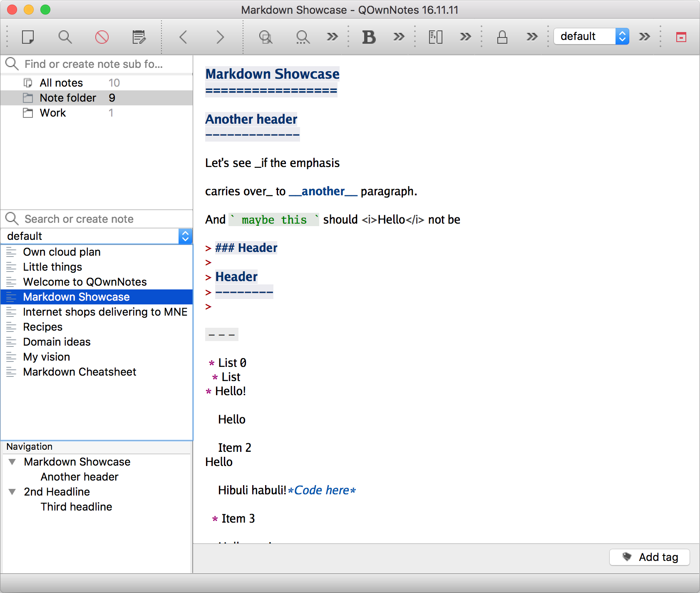Viewport: 700px width, 593px height.
Task: Open Internet shops delivering to MNE note
Action: 97,312
